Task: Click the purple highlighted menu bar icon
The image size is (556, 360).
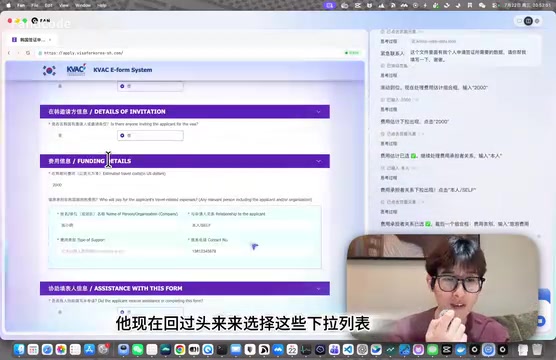Action: pos(329,5)
